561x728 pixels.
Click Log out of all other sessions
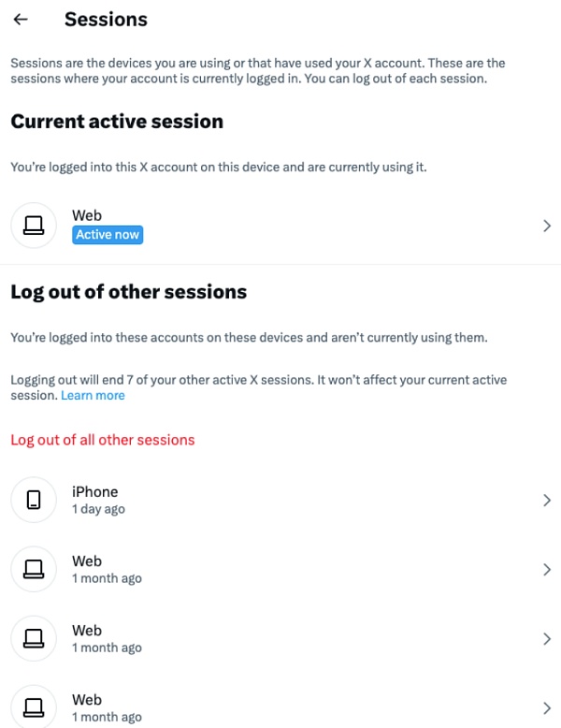point(103,440)
